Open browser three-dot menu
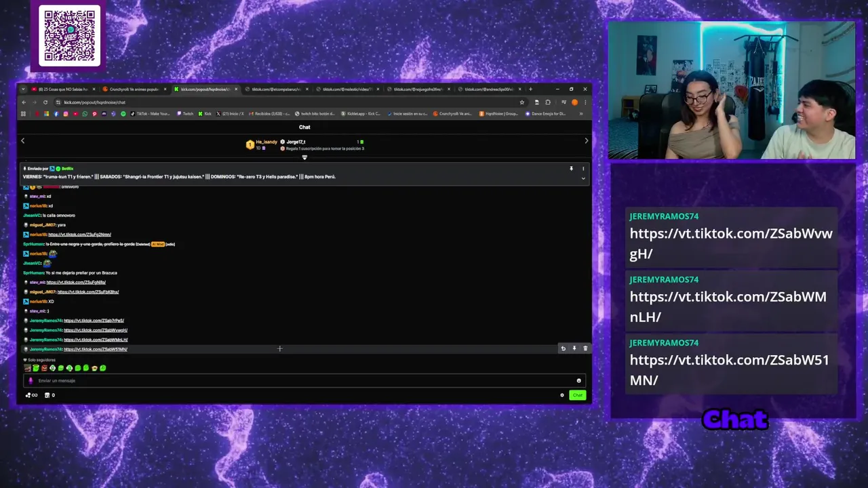This screenshot has height=488, width=868. coord(585,102)
